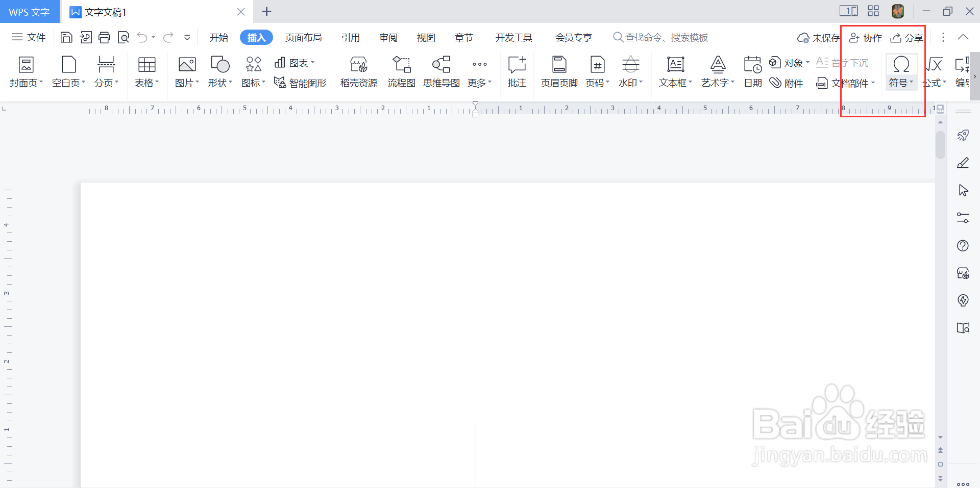Open the 艺术字 WordArt gallery
The image size is (980, 488).
[717, 71]
